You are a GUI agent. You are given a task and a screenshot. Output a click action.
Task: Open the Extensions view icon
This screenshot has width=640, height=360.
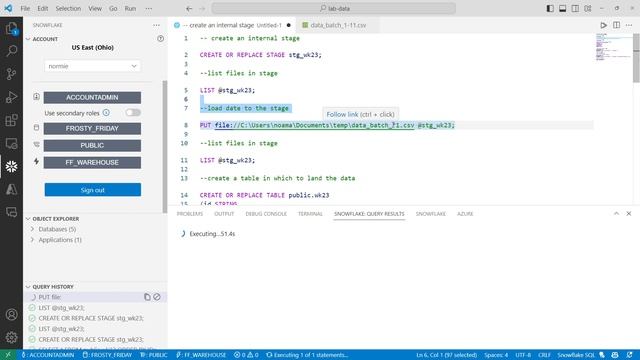click(x=11, y=120)
